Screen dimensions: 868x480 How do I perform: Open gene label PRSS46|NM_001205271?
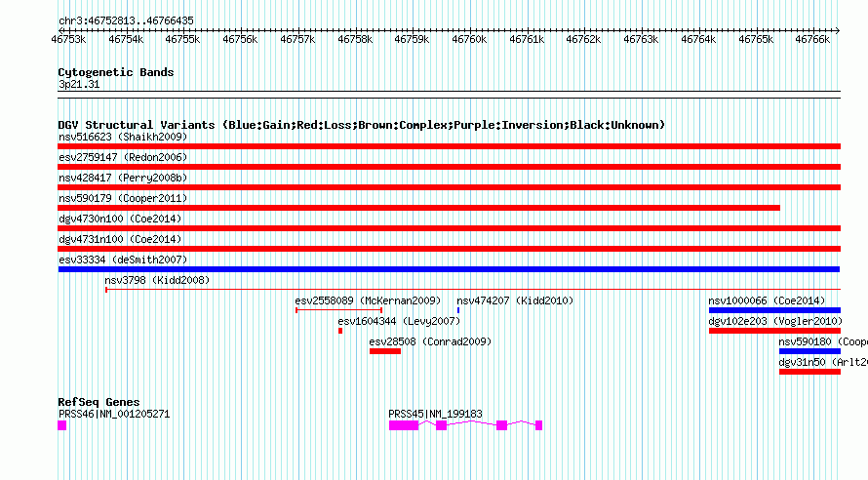(114, 414)
